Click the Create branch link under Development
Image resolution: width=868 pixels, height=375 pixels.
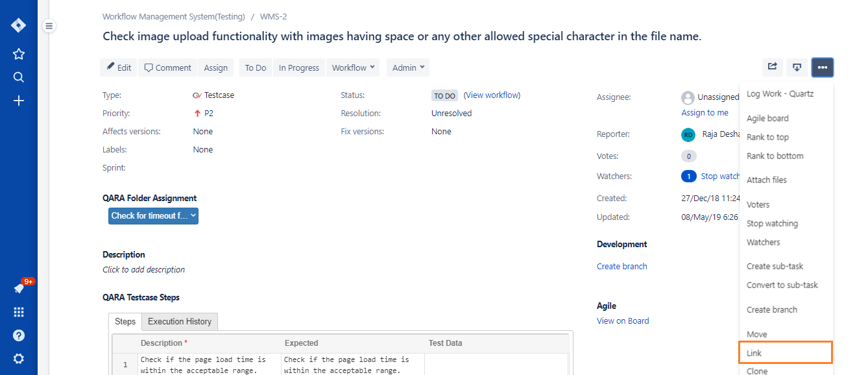pos(621,267)
